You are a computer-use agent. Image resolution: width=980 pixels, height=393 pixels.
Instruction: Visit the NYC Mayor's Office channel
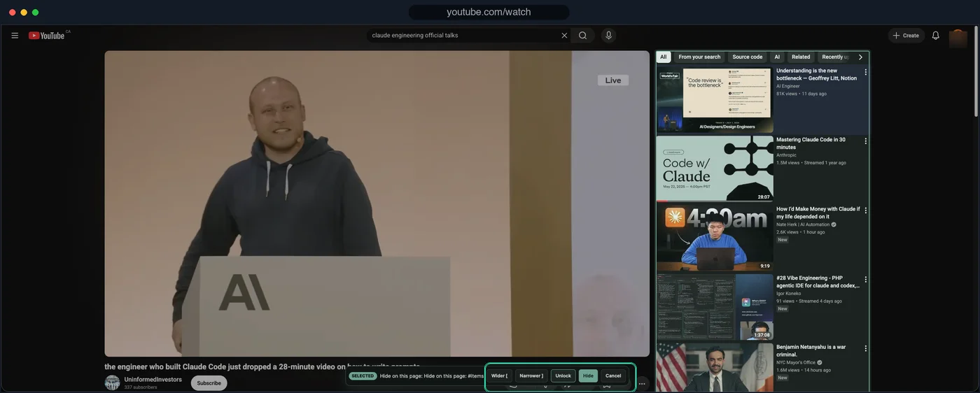[x=796, y=363]
